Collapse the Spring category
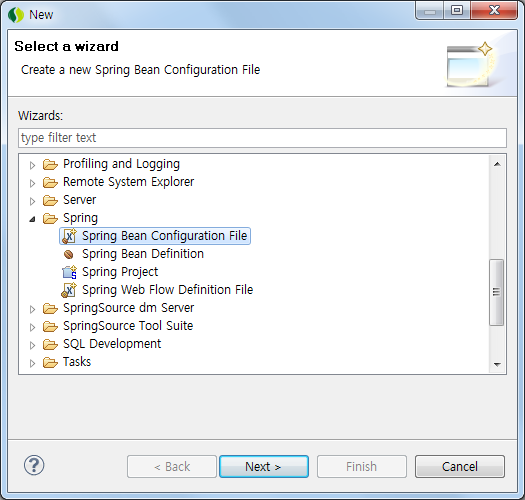The height and width of the screenshot is (500, 525). click(x=32, y=219)
